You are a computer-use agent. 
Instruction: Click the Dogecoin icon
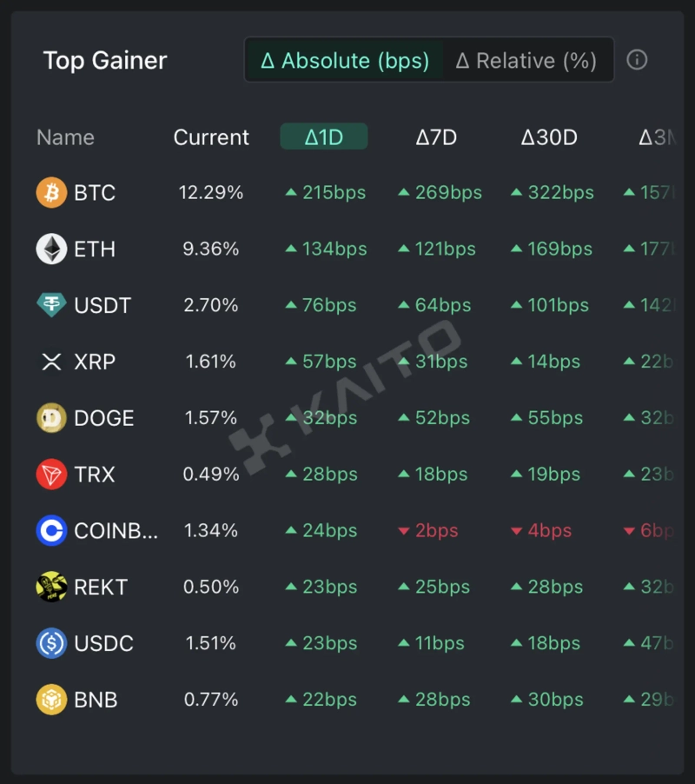tap(51, 418)
